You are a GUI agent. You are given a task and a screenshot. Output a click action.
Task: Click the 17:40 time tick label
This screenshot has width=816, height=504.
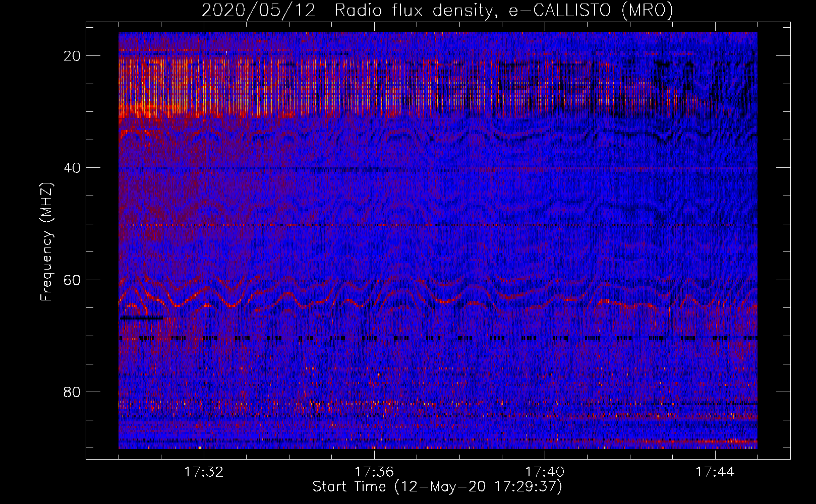(x=545, y=472)
